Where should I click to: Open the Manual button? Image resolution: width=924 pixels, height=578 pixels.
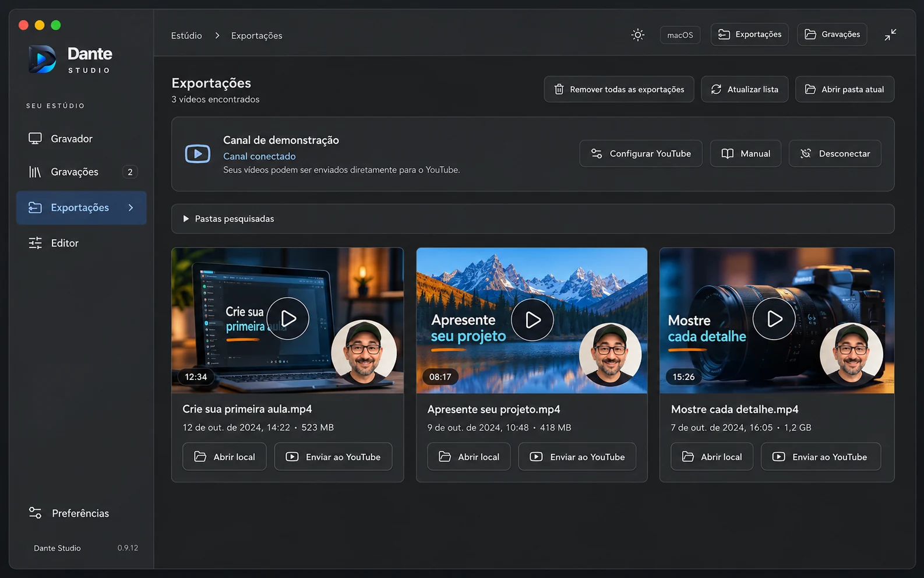(x=746, y=153)
